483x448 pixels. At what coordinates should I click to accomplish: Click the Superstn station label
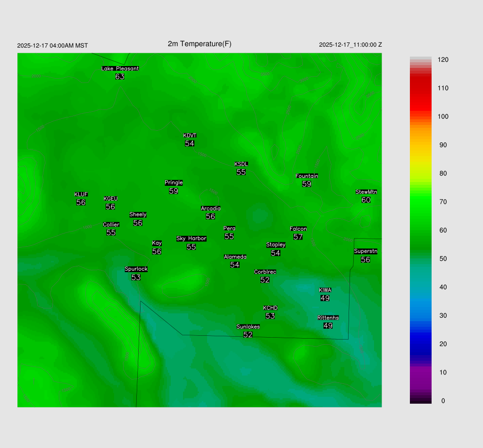click(365, 251)
